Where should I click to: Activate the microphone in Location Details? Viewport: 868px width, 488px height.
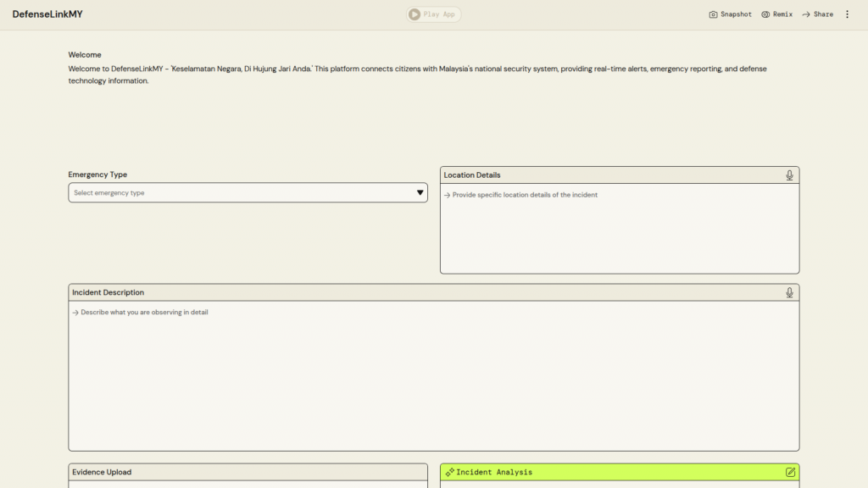click(x=789, y=175)
